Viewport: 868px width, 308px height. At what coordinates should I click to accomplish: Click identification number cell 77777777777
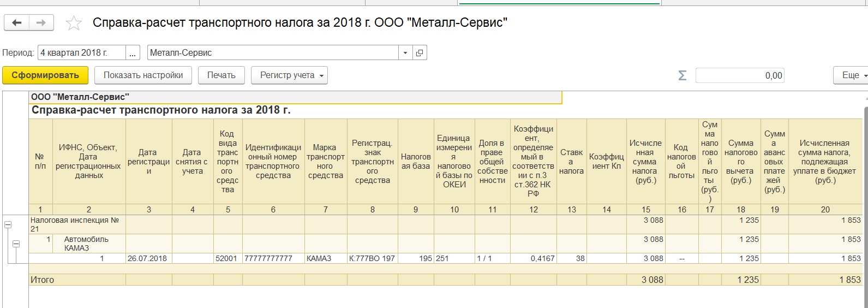click(x=273, y=258)
